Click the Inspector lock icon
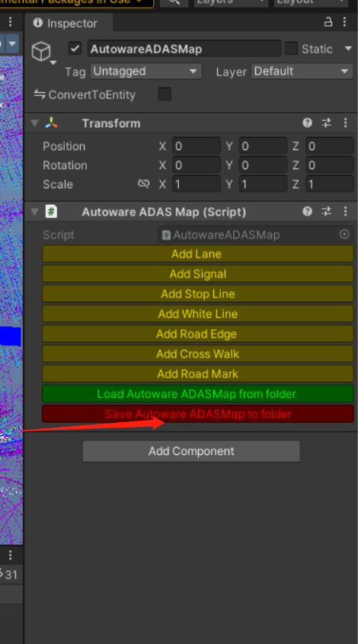 click(x=328, y=22)
